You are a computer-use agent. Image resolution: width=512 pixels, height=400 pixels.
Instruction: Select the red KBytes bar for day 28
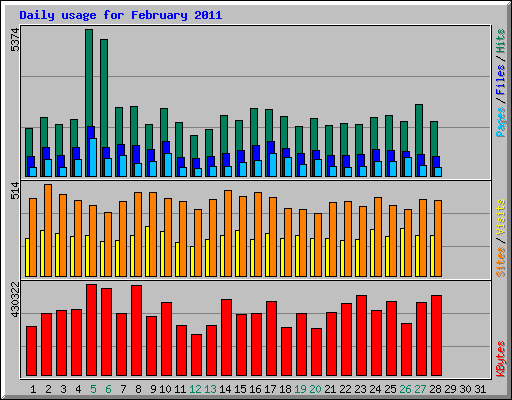(436, 335)
